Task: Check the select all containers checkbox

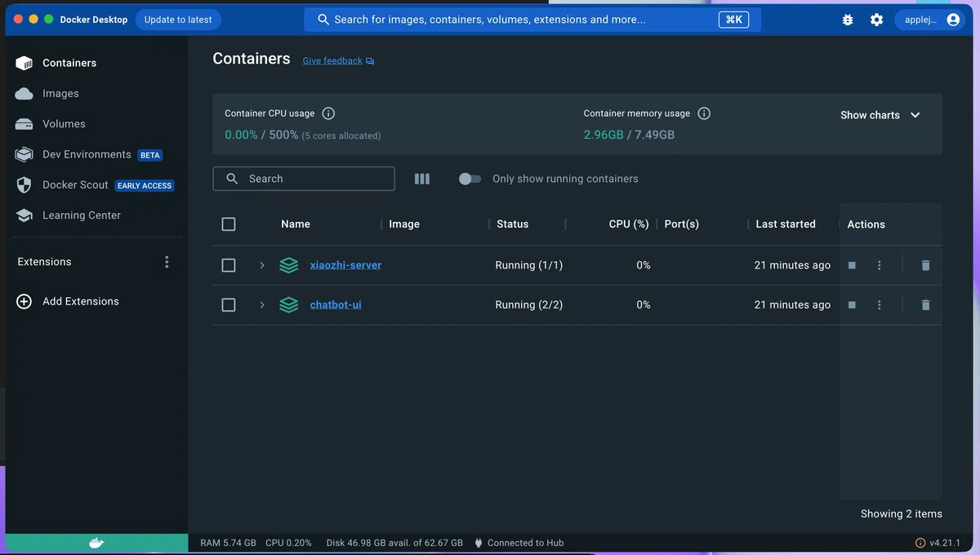Action: [229, 224]
